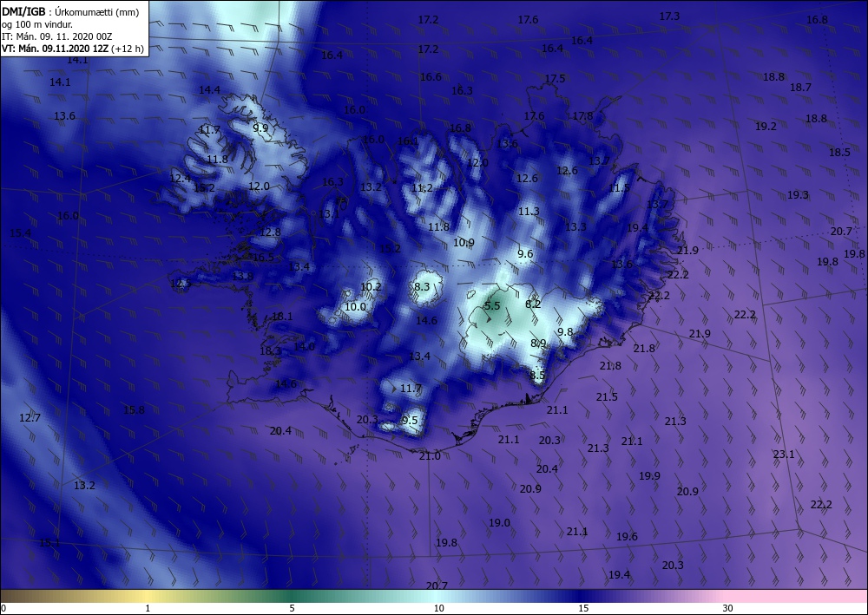Click the legend tick label 30
This screenshot has width=868, height=615.
[x=727, y=608]
